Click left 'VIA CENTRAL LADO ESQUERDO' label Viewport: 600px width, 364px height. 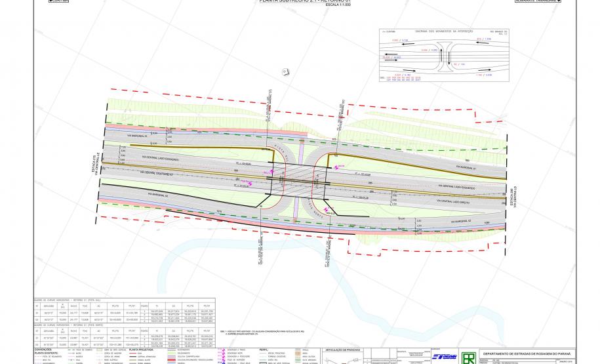[x=161, y=157]
